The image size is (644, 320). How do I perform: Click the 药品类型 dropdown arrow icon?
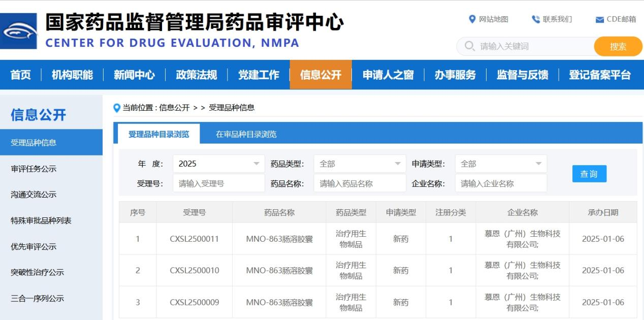397,163
